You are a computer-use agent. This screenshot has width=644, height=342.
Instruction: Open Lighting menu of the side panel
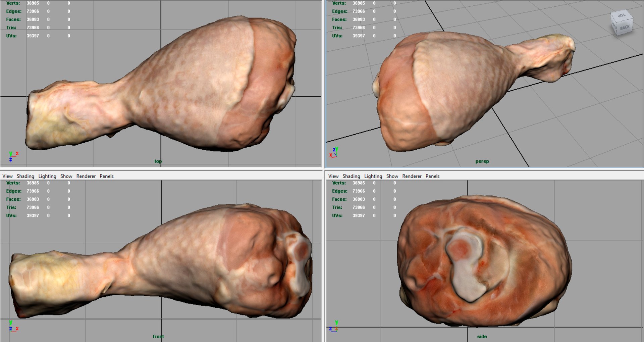click(x=373, y=176)
